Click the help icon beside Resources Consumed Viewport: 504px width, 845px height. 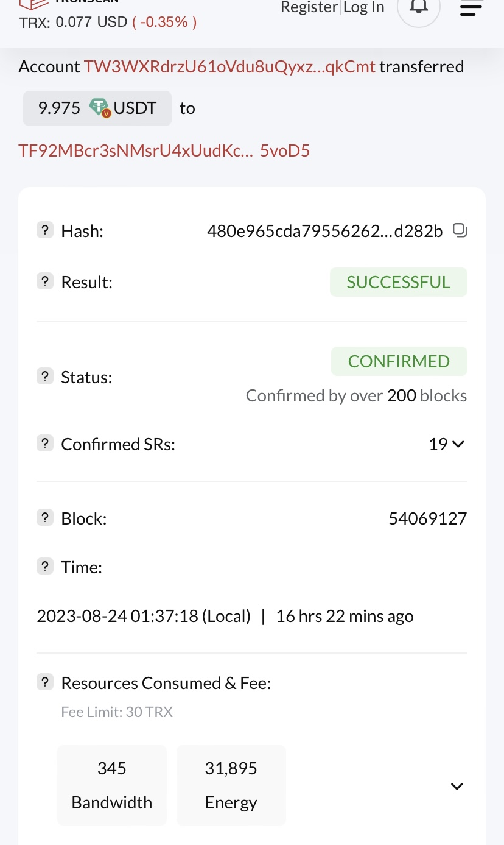45,682
